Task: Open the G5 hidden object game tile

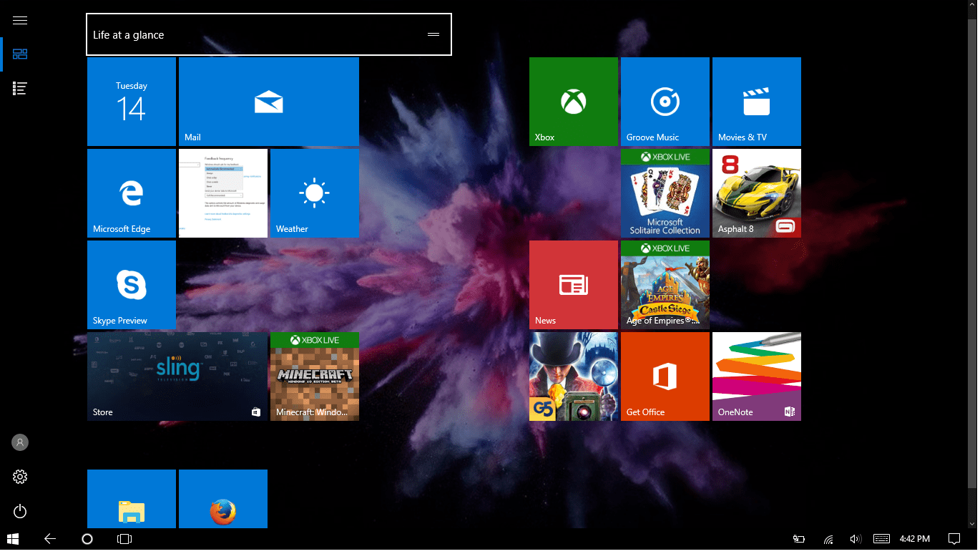Action: tap(574, 376)
